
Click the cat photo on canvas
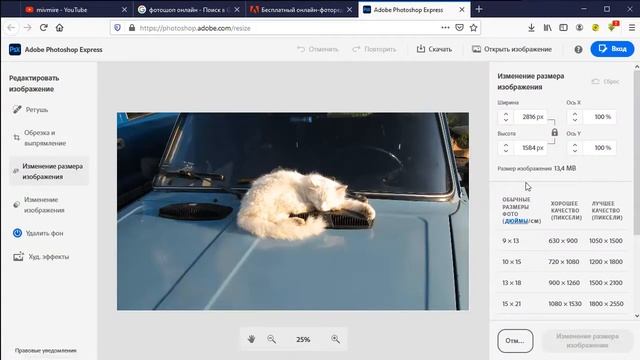(x=293, y=211)
